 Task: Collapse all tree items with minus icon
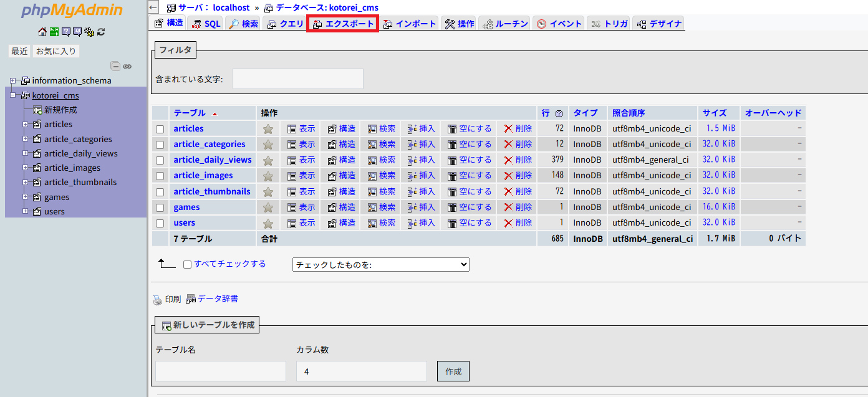click(115, 66)
